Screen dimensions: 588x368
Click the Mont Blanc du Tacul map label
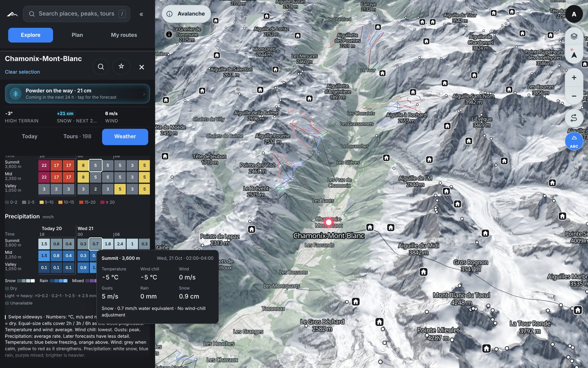(461, 299)
